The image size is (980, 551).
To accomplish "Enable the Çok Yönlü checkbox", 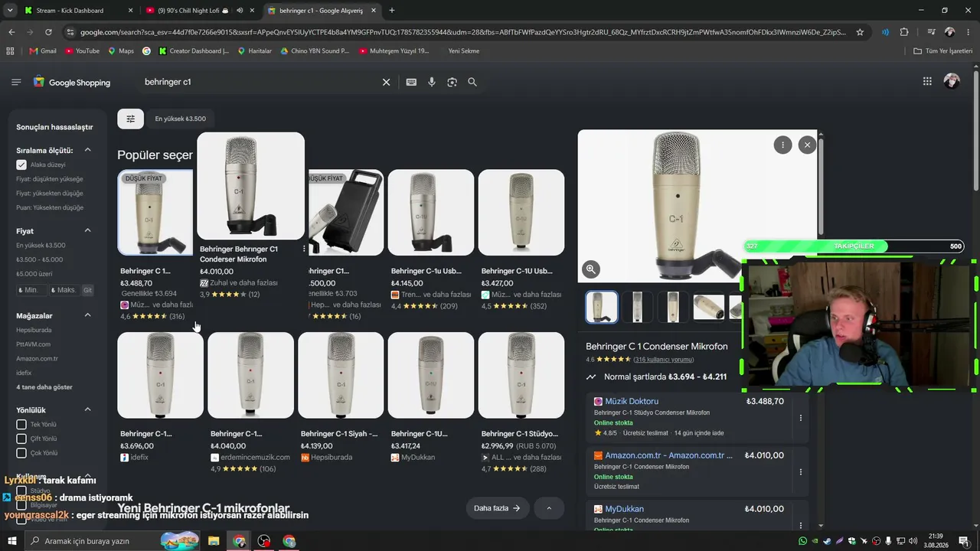I will [21, 453].
